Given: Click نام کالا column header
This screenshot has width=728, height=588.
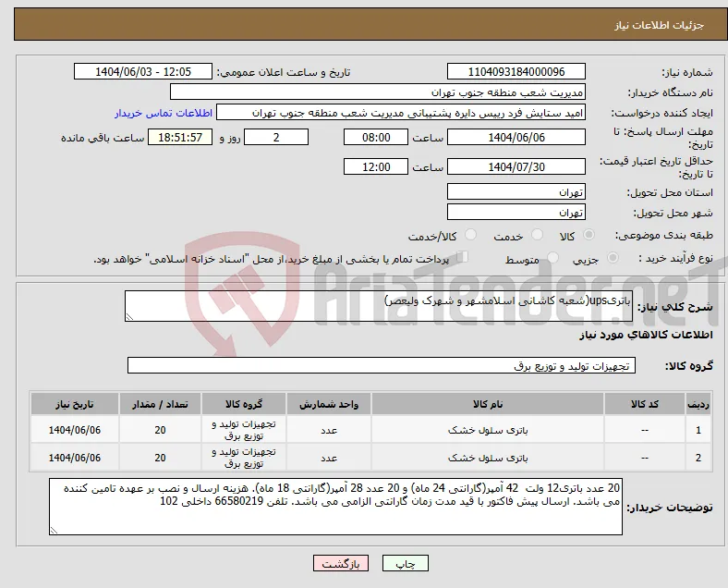Looking at the screenshot, I should point(488,404).
